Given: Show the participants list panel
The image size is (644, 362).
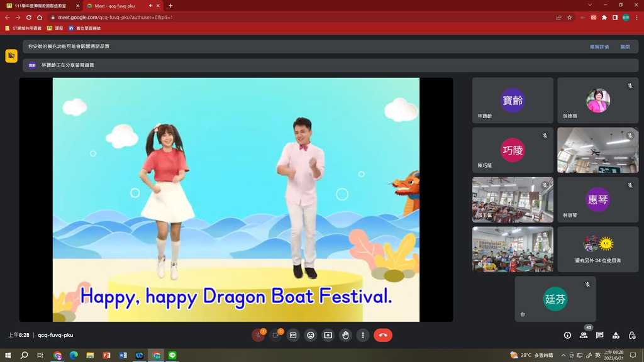Looking at the screenshot, I should (584, 336).
